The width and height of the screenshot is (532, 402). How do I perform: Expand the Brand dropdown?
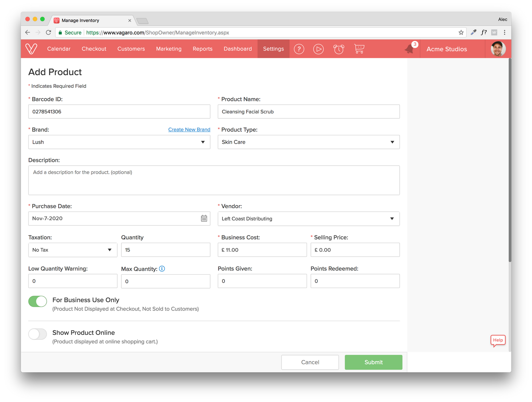(x=119, y=142)
